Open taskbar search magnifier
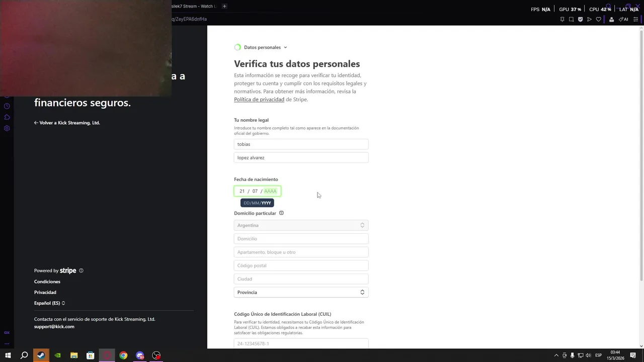The height and width of the screenshot is (362, 644). (24, 355)
